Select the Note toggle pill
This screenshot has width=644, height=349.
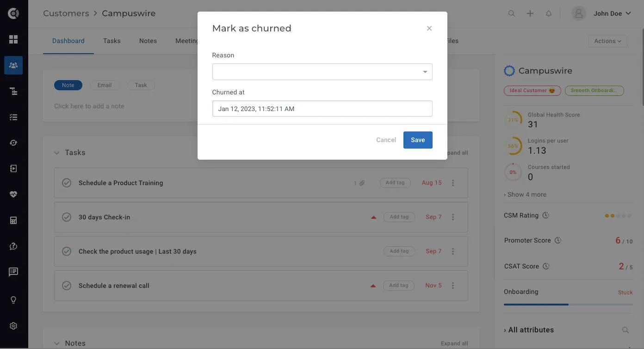[68, 85]
